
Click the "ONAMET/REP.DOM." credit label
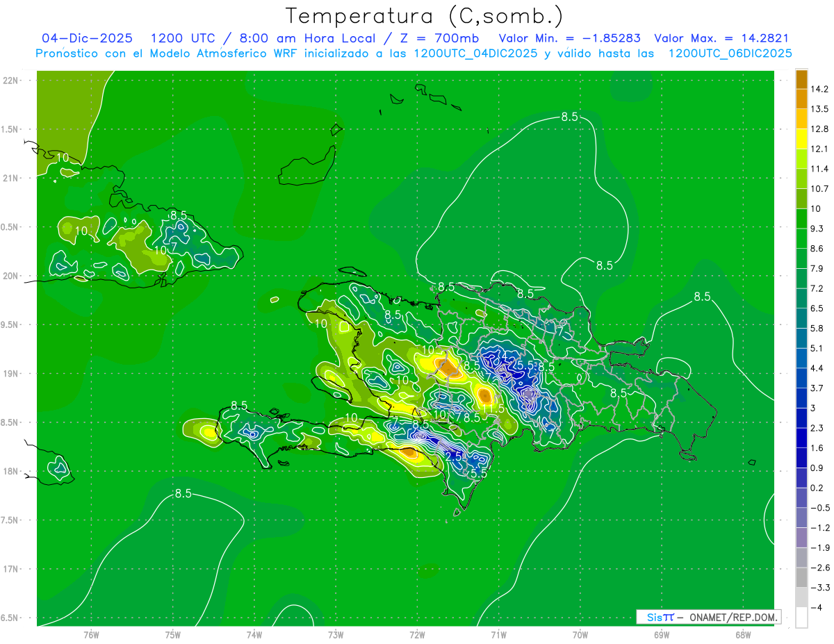coord(734,617)
